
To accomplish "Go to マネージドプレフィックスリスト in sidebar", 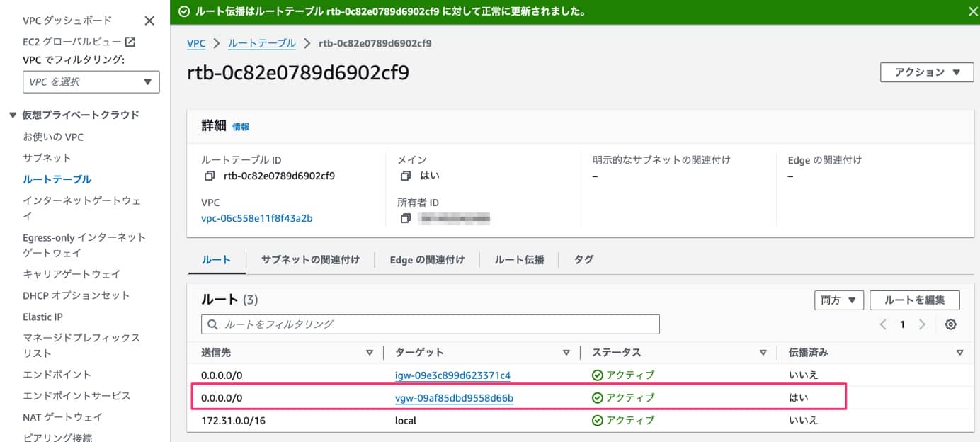I will tap(81, 346).
